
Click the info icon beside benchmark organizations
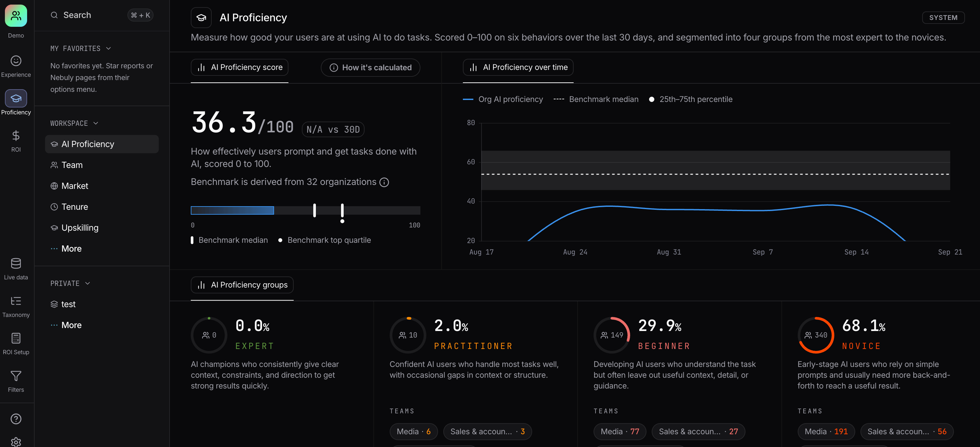384,182
